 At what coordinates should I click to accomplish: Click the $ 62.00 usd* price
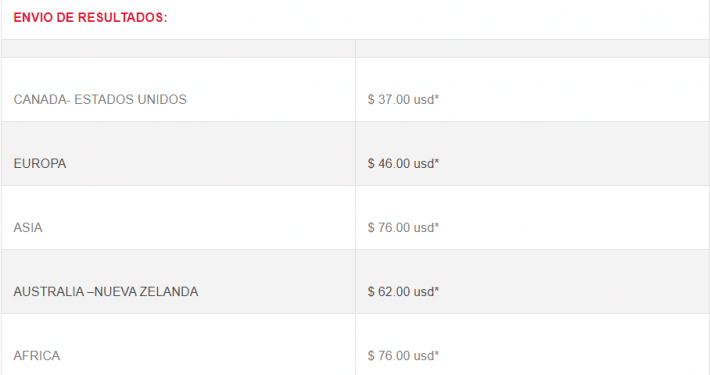point(403,292)
